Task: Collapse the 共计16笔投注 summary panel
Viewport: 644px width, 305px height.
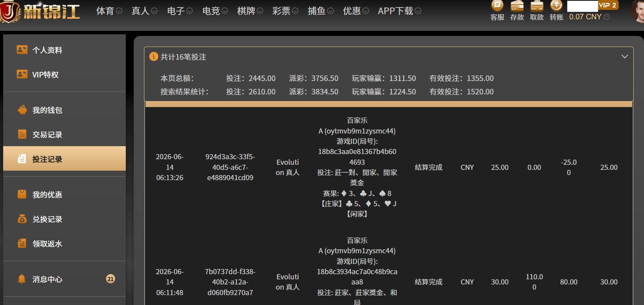Action: pyautogui.click(x=625, y=56)
